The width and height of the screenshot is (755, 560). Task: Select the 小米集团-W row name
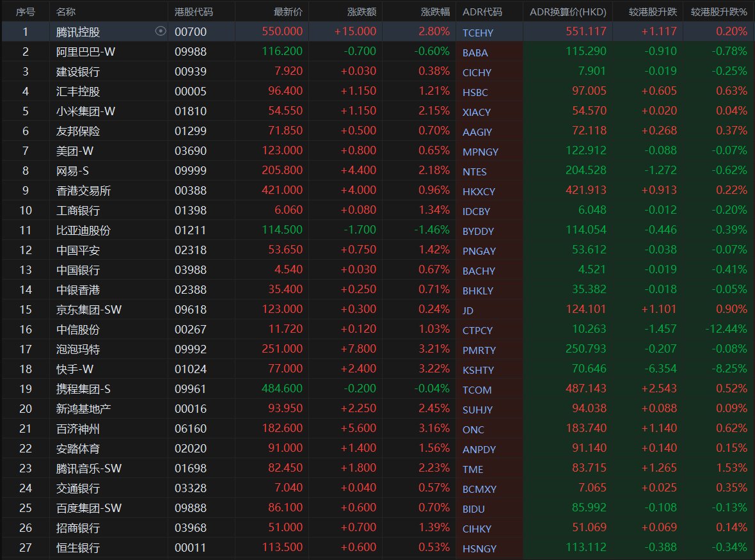click(86, 111)
